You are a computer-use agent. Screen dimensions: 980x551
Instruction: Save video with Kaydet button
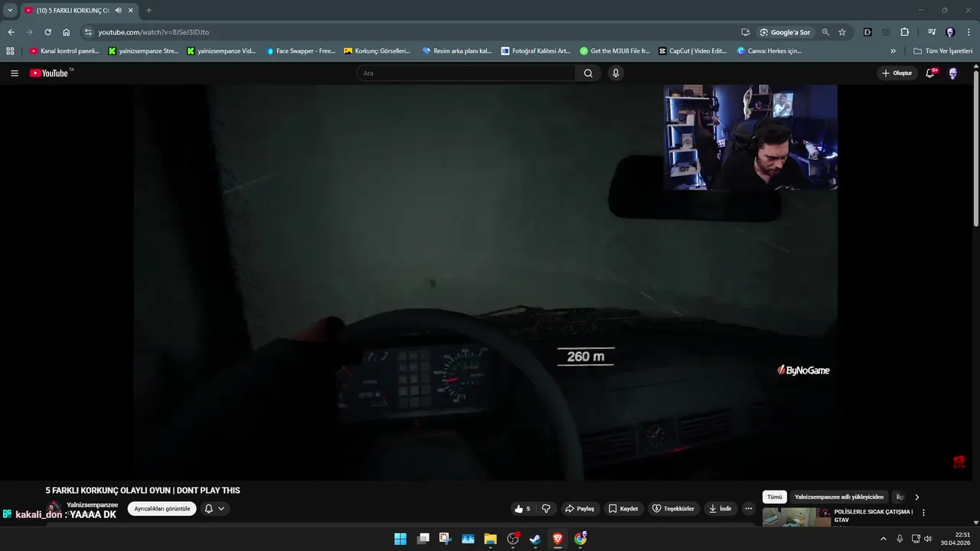[623, 509]
